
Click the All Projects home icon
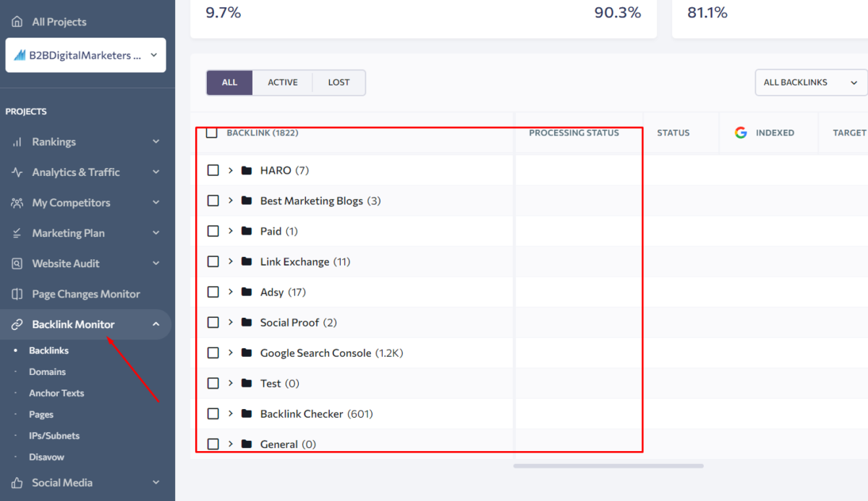(x=17, y=21)
